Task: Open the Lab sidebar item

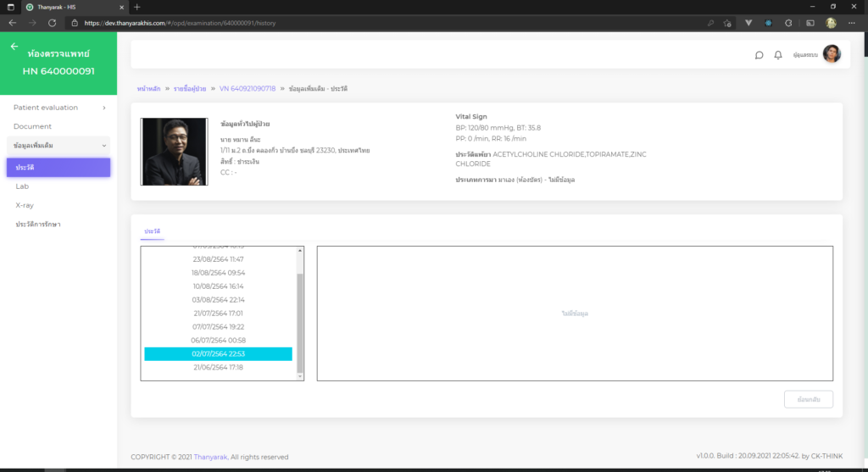Action: 22,186
